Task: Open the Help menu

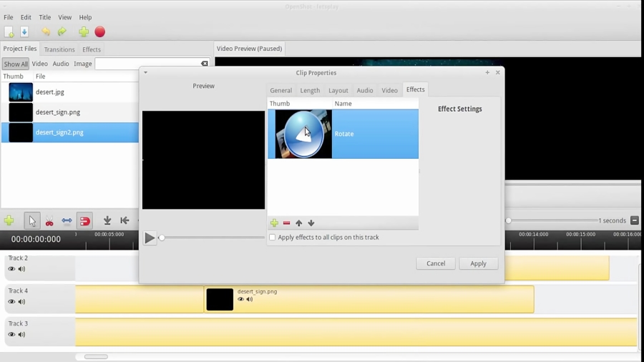Action: pyautogui.click(x=85, y=17)
